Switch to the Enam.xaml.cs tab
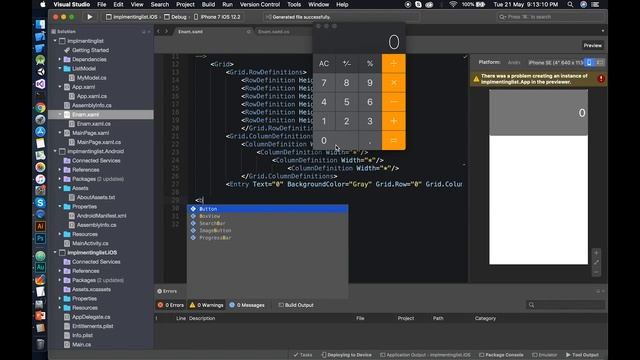Screen dimensions: 640x360 pos(273,31)
